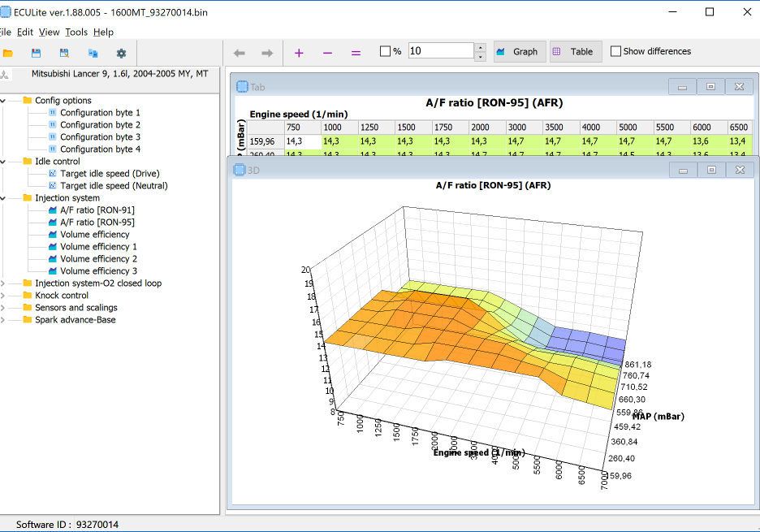Click the Table view button
This screenshot has height=532, width=760.
coord(573,51)
